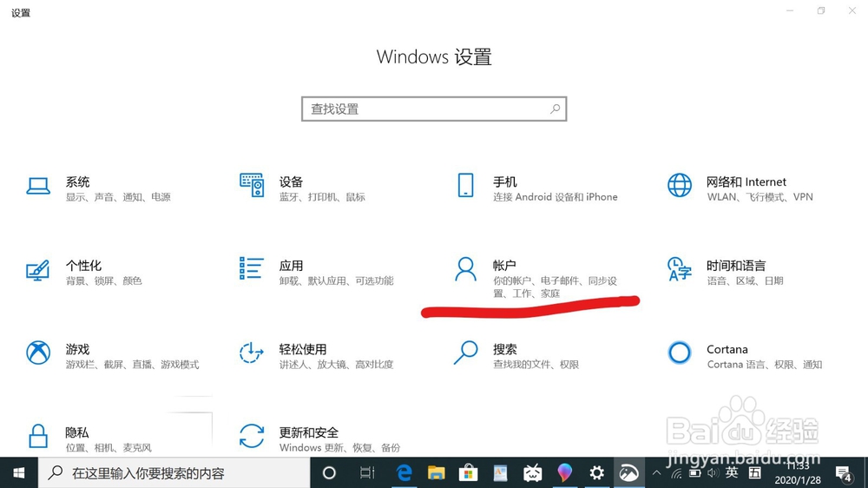
Task: Open the 轻松使用 ease of access icon
Action: click(x=251, y=353)
